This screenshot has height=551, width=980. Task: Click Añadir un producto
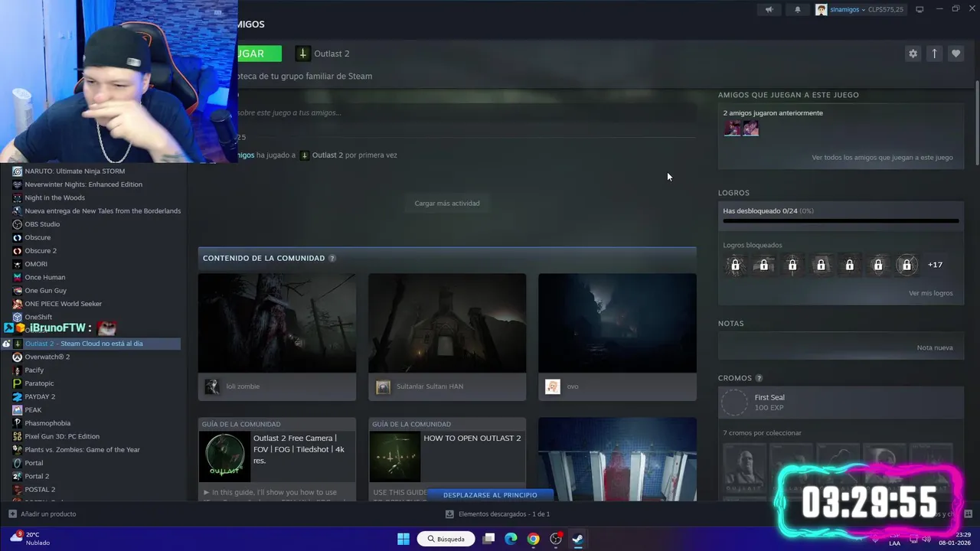click(x=47, y=514)
